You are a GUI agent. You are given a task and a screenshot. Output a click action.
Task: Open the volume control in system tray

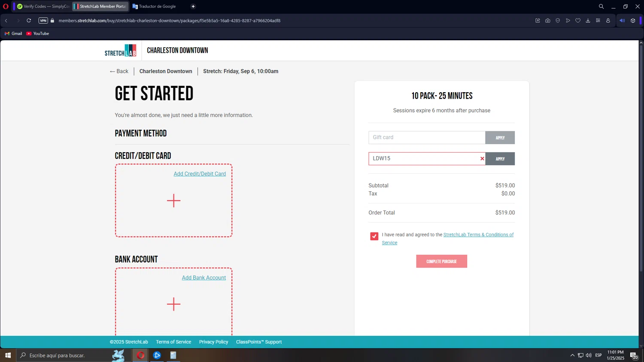pyautogui.click(x=589, y=355)
